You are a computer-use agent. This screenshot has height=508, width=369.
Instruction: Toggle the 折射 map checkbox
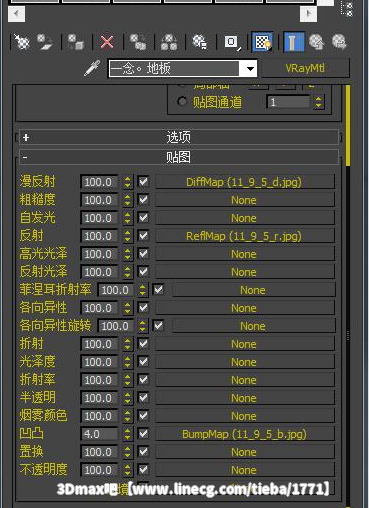tap(144, 344)
